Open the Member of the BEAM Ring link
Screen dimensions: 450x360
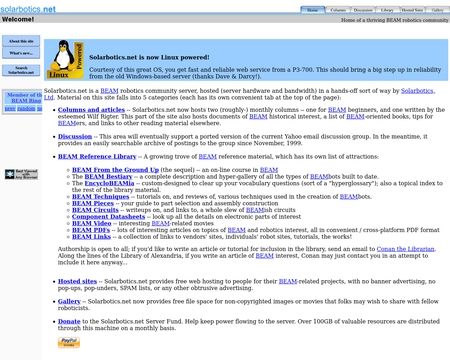point(24,98)
